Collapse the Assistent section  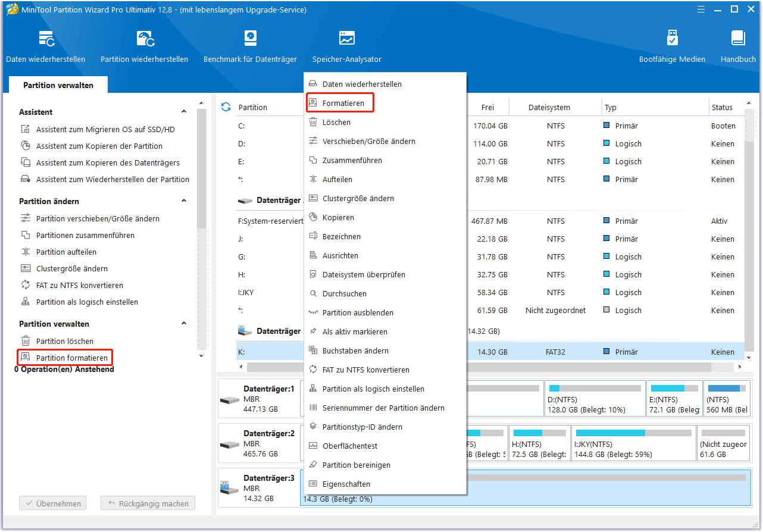click(184, 112)
